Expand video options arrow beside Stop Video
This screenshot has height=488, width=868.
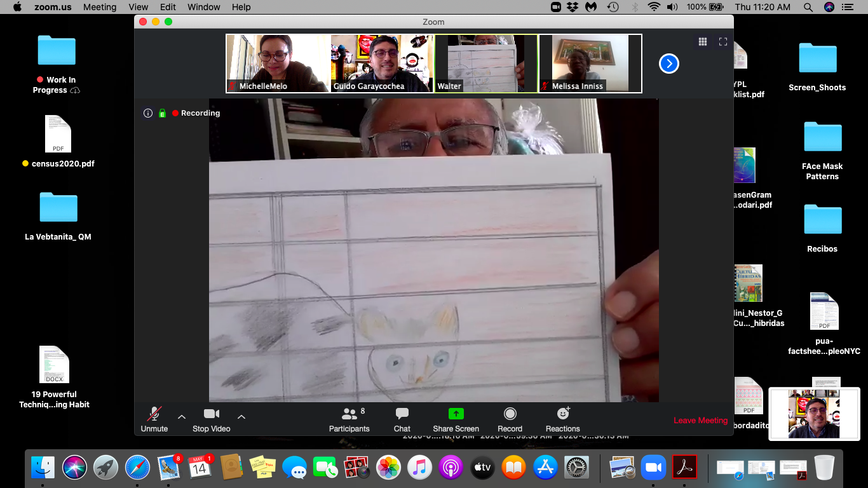[241, 417]
